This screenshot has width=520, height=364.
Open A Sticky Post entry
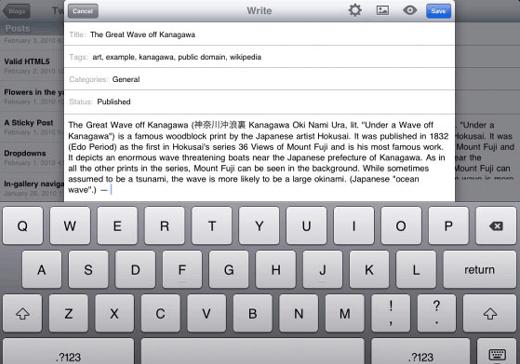32,127
